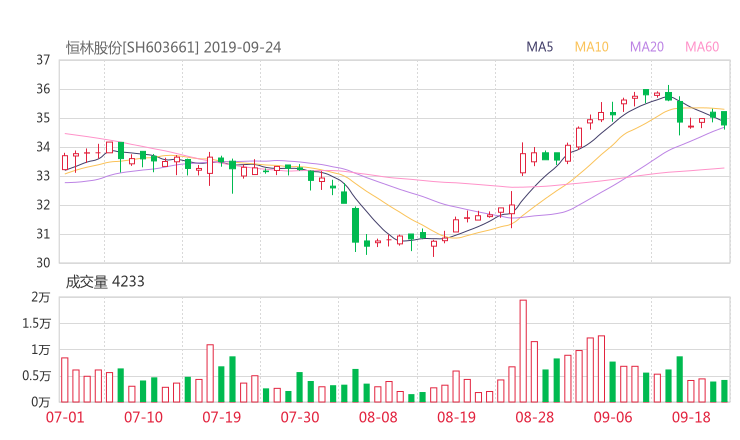Click the 09-18 date label
This screenshot has width=740, height=440.
(x=691, y=417)
